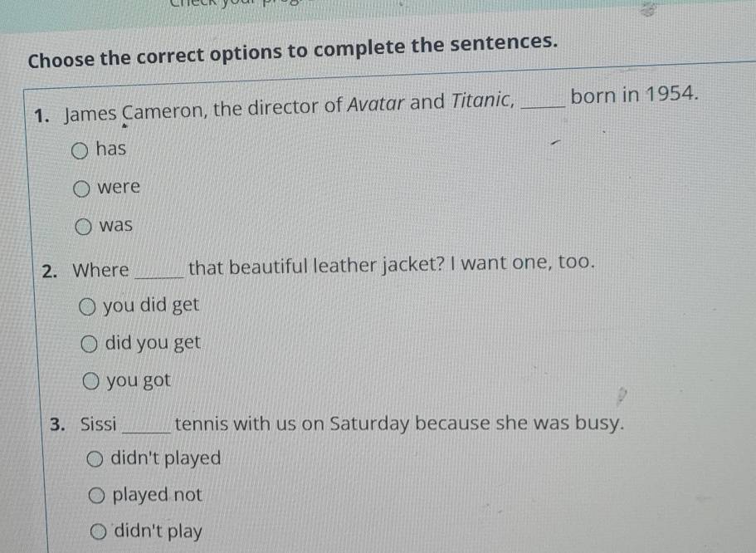Pick the "you got" radio button
This screenshot has width=756, height=553.
click(x=92, y=381)
